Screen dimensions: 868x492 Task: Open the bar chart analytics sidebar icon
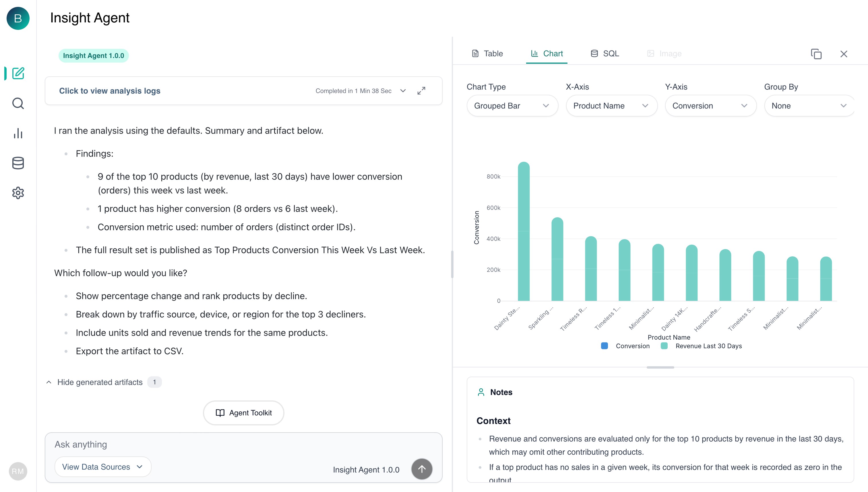click(18, 133)
